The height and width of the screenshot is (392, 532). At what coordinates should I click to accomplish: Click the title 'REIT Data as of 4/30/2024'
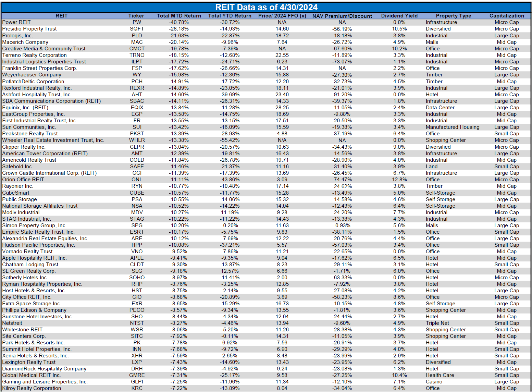[266, 7]
